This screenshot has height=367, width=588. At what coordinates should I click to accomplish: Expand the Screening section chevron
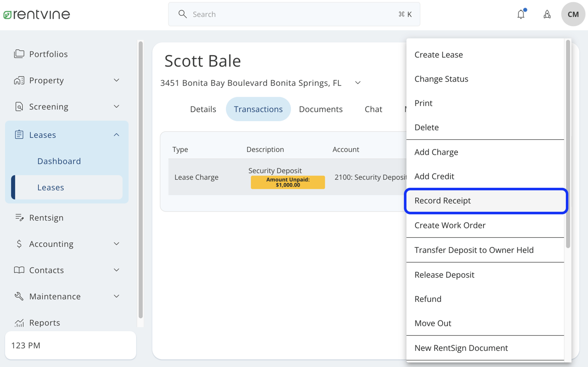[x=116, y=107]
